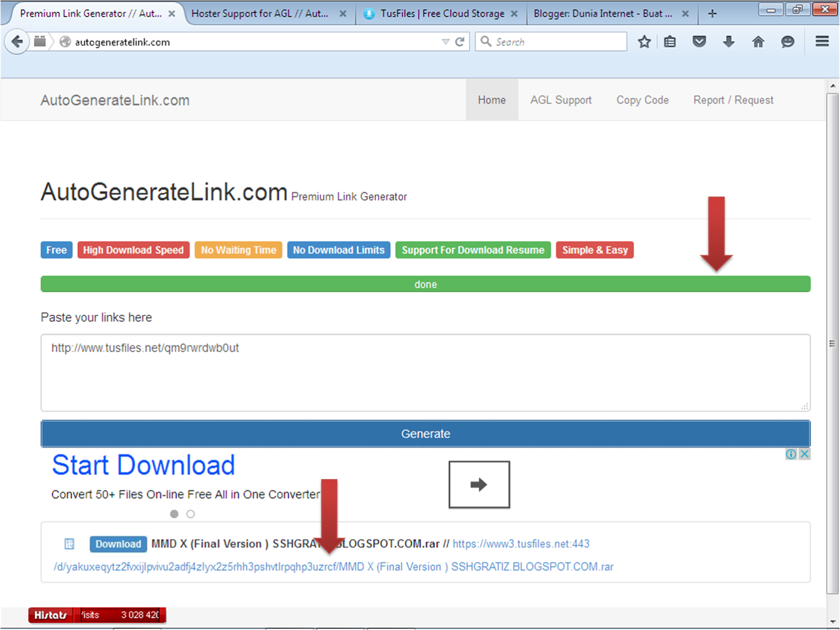Open the Copy Code navigation item
840x630 pixels.
(x=643, y=100)
